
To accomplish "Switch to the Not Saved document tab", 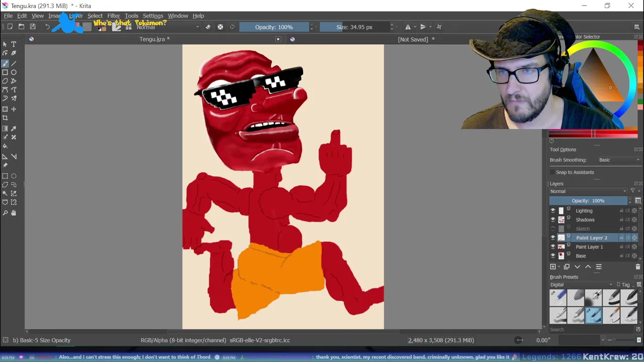I will (x=416, y=39).
